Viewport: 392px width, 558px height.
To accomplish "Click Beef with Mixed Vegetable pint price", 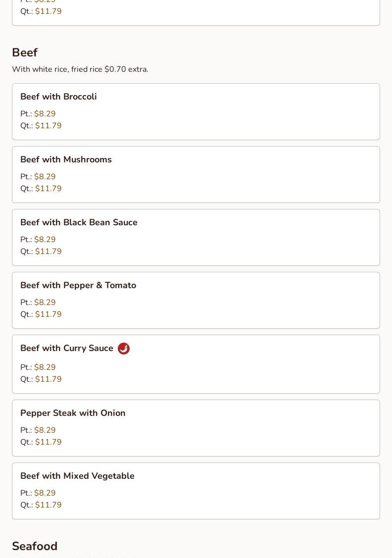I will click(x=45, y=493).
